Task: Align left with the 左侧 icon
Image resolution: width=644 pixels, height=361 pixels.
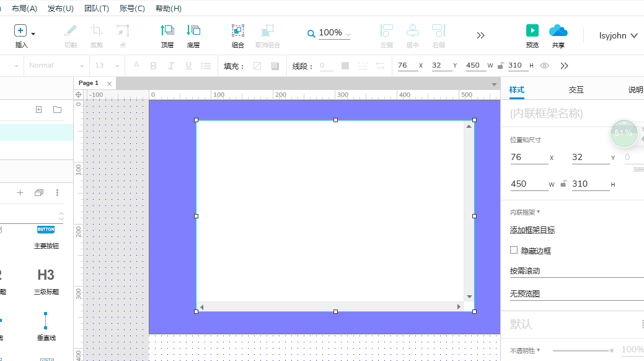Action: 387,30
